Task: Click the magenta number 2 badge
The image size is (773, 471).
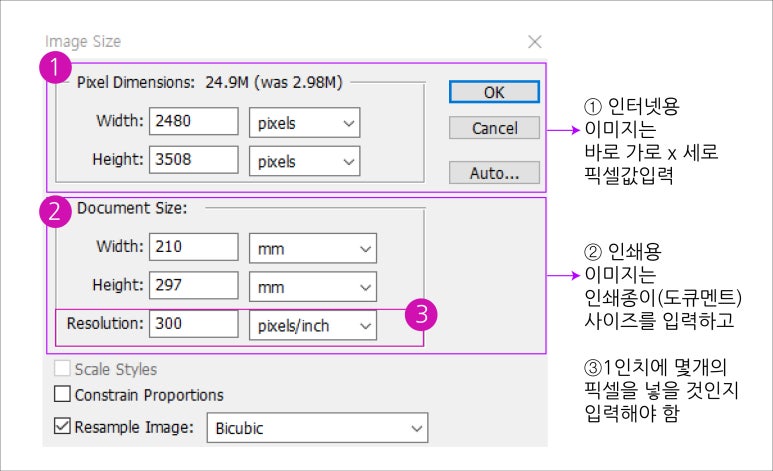Action: click(55, 212)
